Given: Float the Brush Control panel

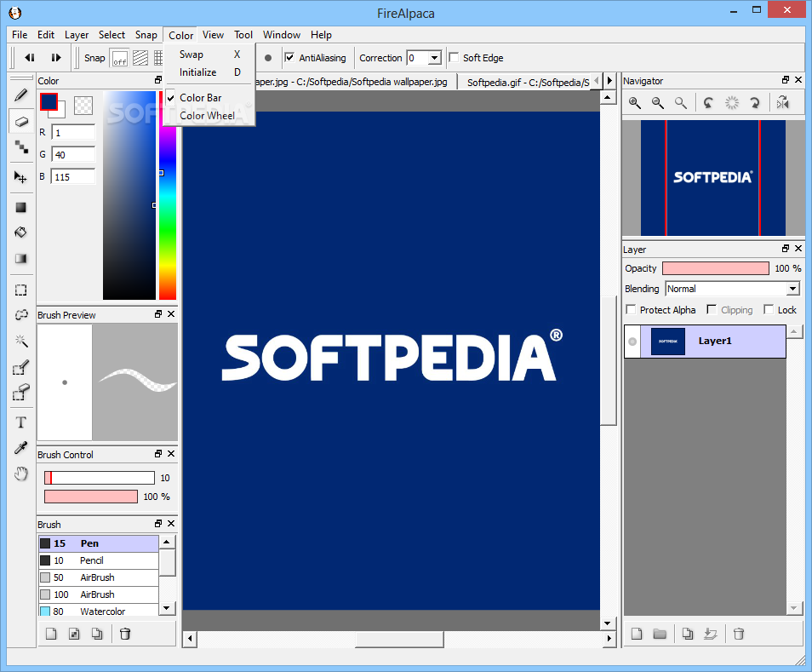Looking at the screenshot, I should click(x=158, y=453).
